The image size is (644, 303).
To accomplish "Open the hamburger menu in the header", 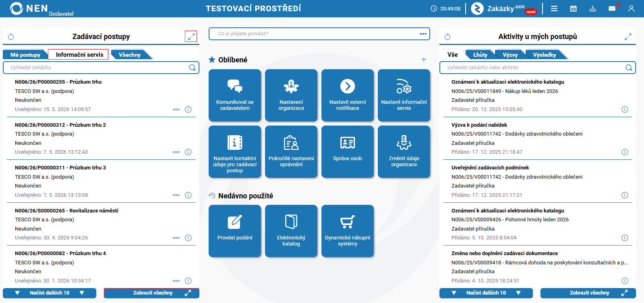I will click(x=554, y=8).
